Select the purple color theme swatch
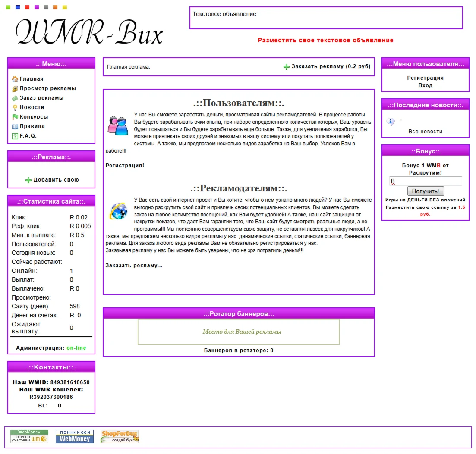This screenshot has height=454, width=476. 36,7
